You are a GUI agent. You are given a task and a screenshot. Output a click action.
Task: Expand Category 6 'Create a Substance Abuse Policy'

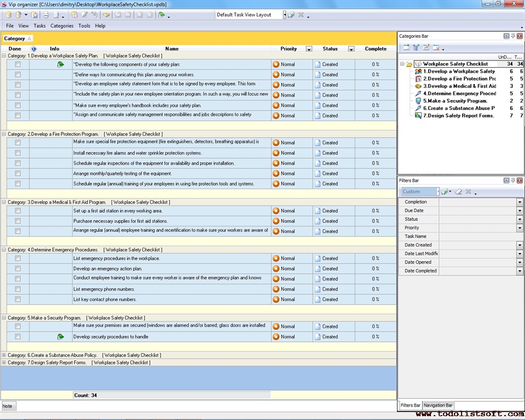[x=5, y=355]
